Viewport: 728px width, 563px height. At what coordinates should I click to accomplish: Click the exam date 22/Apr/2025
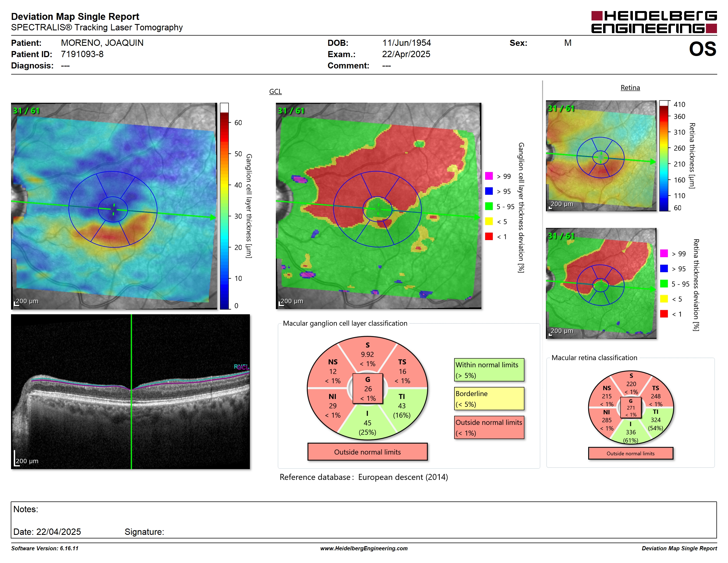point(406,54)
